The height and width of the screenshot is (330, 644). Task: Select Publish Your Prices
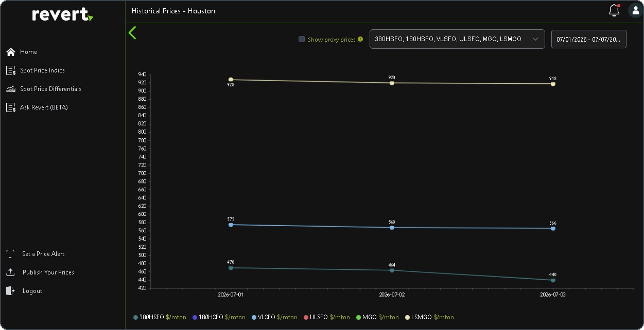[48, 272]
